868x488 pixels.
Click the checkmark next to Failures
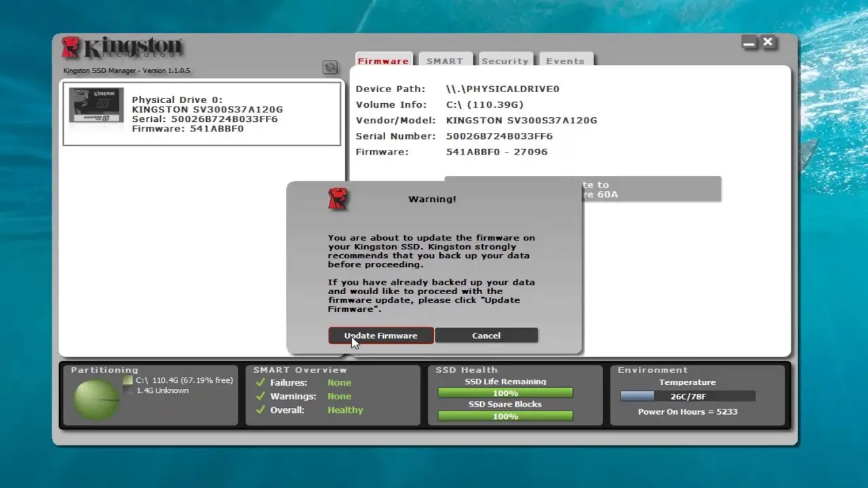point(260,382)
